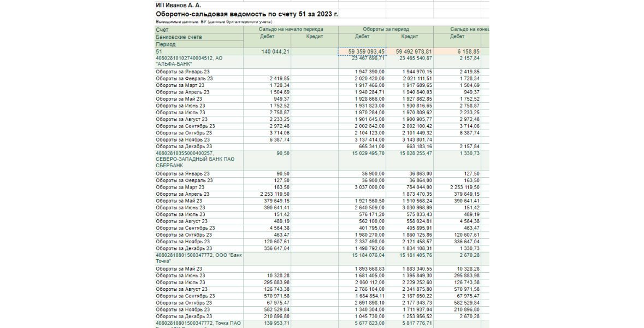Image resolution: width=644 pixels, height=328 pixels.
Task: Select the closing balance cell '6 158,85'
Action: pos(457,52)
